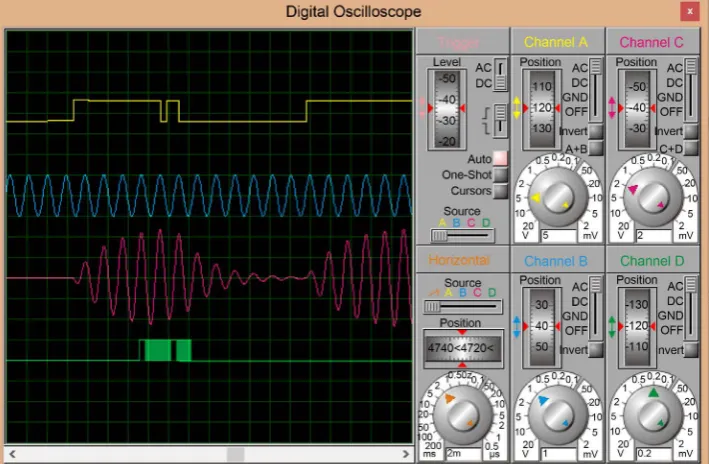
Task: Click the Channel B value field showing 1
Action: click(558, 454)
